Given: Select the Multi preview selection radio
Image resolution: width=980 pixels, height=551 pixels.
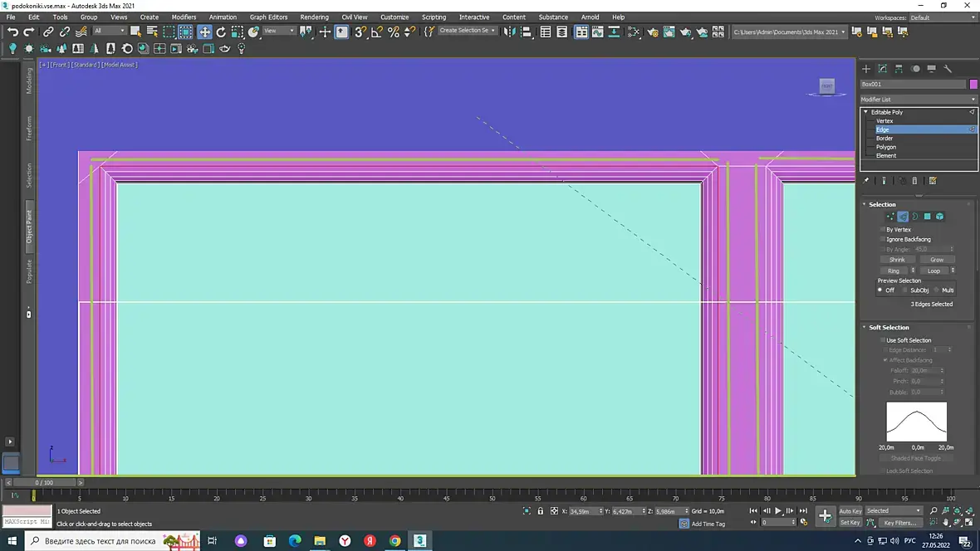Looking at the screenshot, I should click(x=936, y=290).
